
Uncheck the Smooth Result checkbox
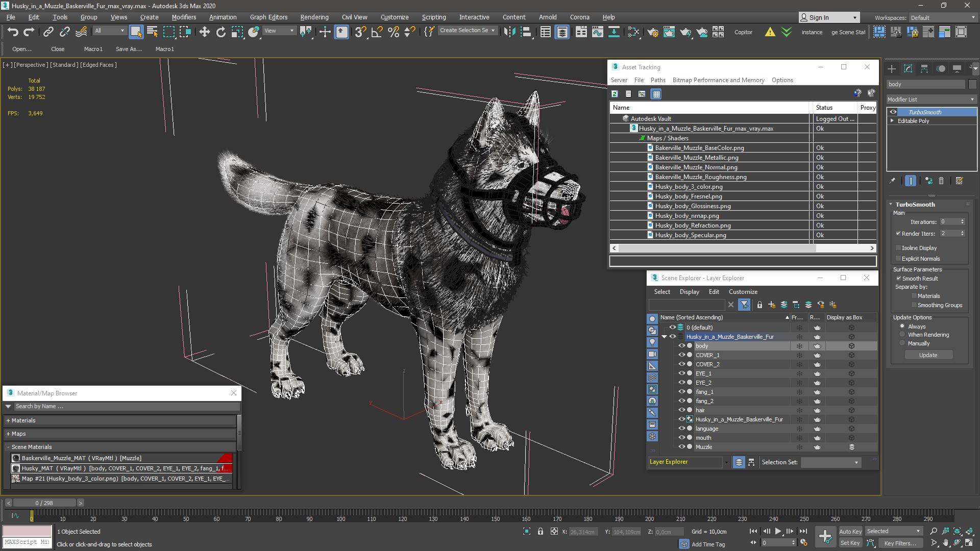pyautogui.click(x=898, y=279)
